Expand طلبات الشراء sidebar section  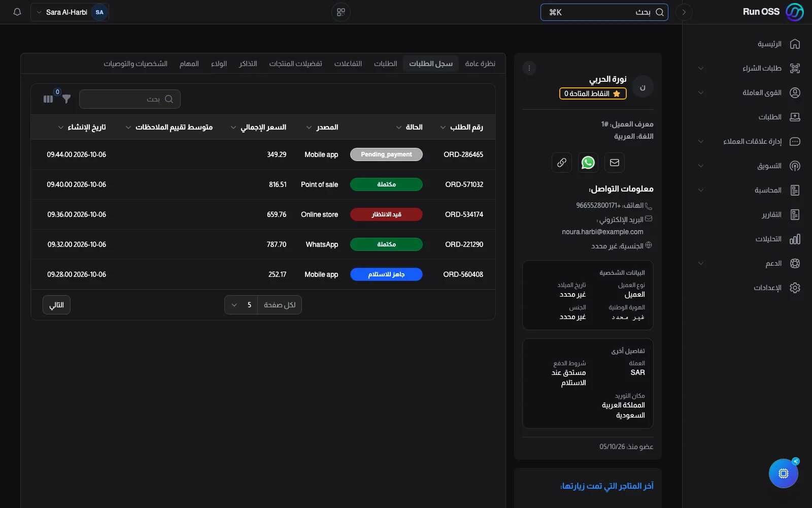701,69
